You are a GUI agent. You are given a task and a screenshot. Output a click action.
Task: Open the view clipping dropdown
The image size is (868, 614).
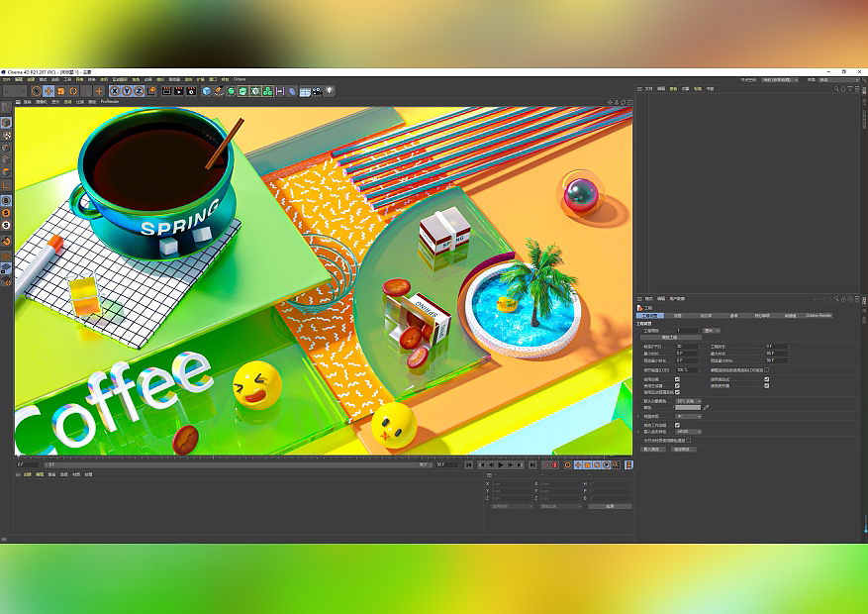point(688,416)
